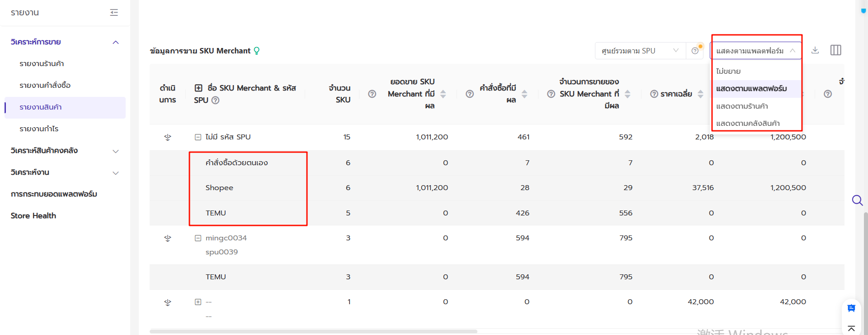The image size is (868, 335).
Task: Click the magnifier search icon on right
Action: [x=857, y=200]
